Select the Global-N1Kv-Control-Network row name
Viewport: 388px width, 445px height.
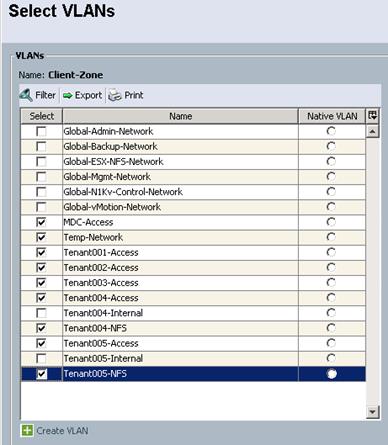tap(123, 192)
